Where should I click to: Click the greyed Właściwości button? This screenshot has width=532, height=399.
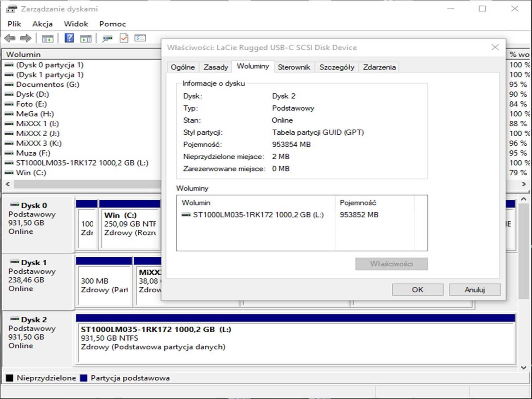point(392,264)
